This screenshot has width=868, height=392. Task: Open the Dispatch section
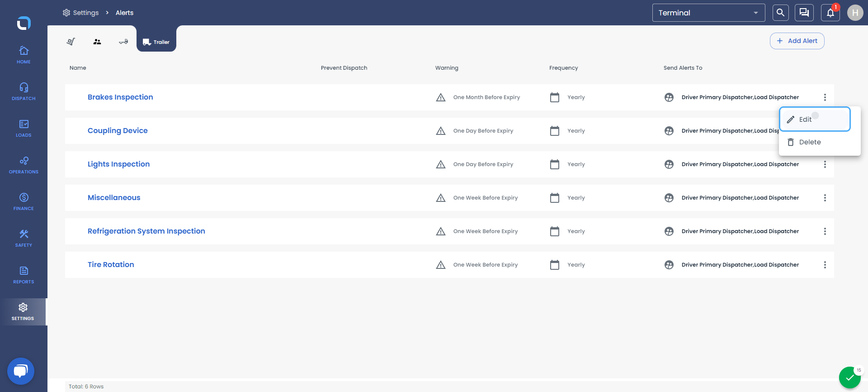[24, 91]
